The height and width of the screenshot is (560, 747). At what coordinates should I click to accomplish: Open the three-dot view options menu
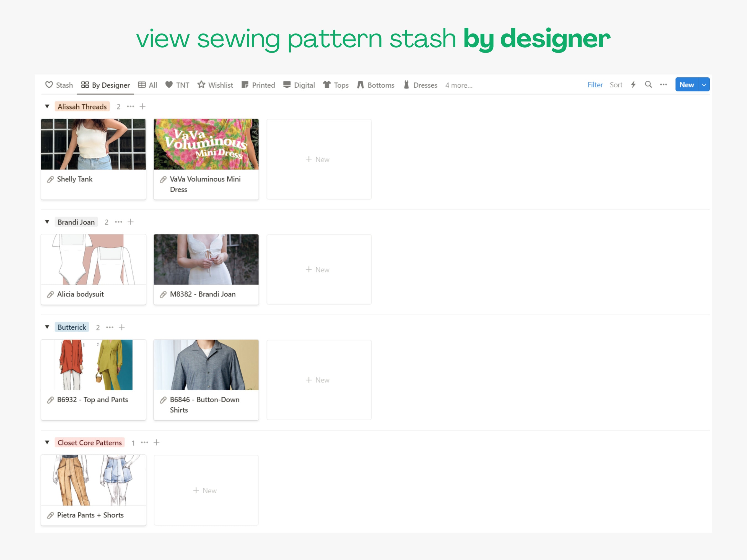(x=663, y=85)
